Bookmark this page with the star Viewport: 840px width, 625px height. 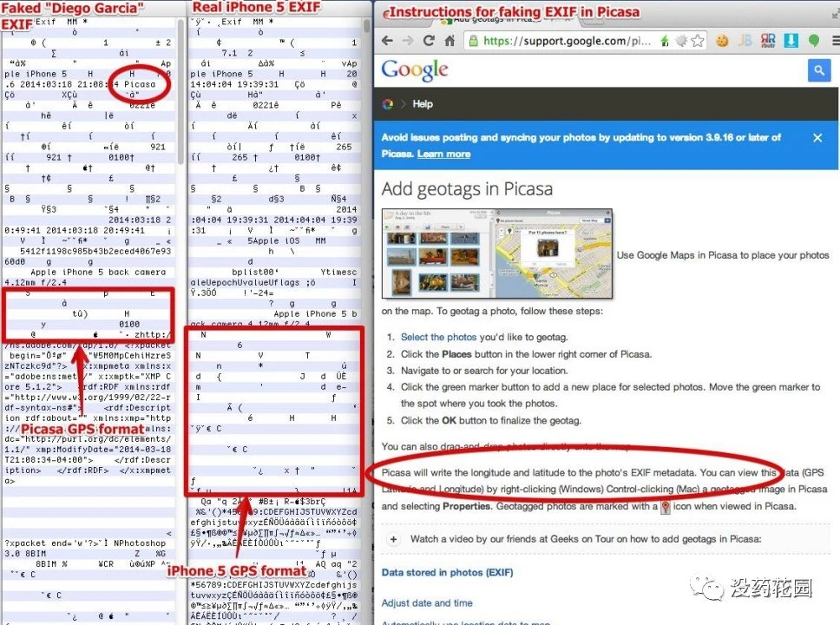click(698, 41)
